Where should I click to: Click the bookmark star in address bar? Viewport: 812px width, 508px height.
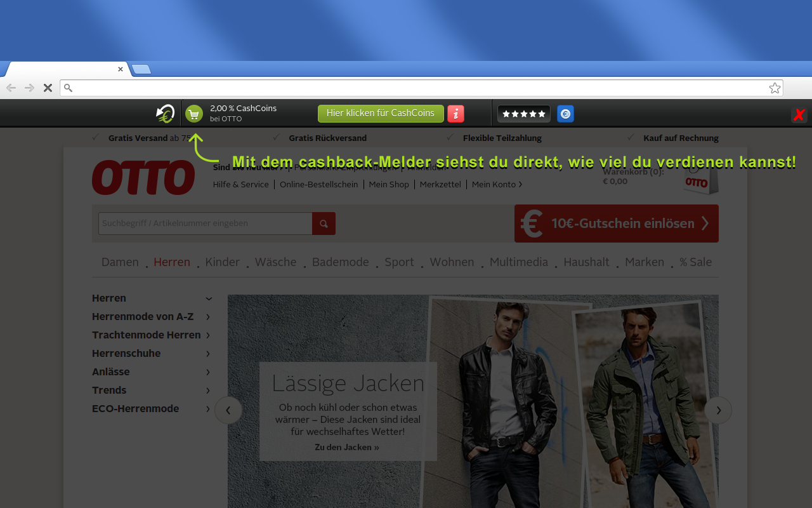click(775, 88)
